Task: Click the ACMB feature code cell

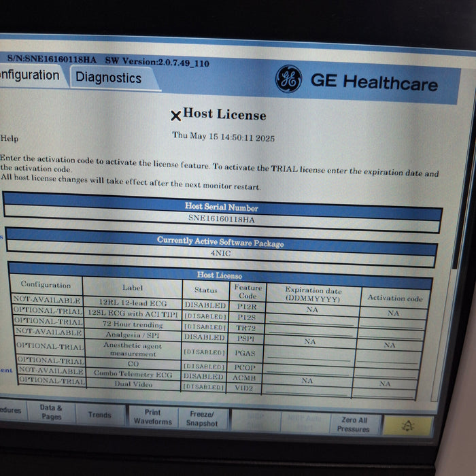Action: click(244, 377)
